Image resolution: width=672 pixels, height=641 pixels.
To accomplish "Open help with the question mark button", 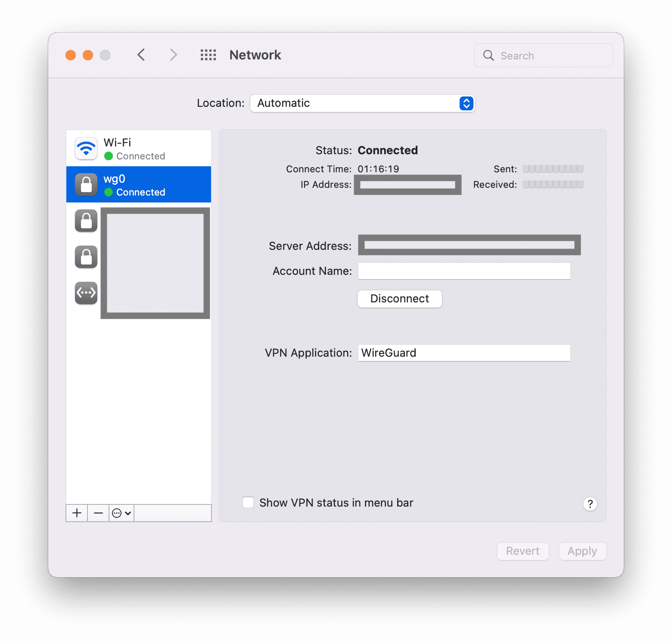I will click(x=590, y=504).
